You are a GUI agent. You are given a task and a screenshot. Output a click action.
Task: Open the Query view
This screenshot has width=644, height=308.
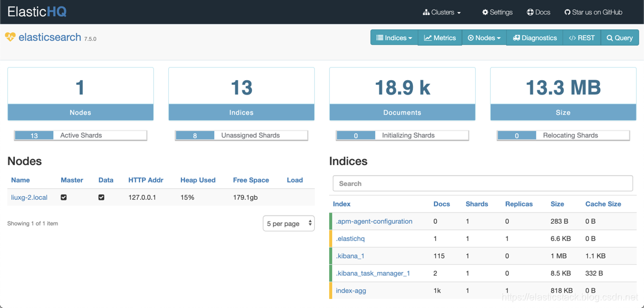(x=620, y=37)
